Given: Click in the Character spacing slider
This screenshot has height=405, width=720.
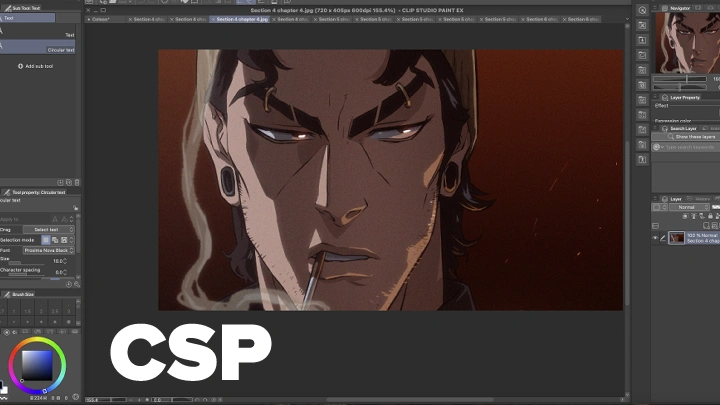Looking at the screenshot, I should tap(25, 274).
